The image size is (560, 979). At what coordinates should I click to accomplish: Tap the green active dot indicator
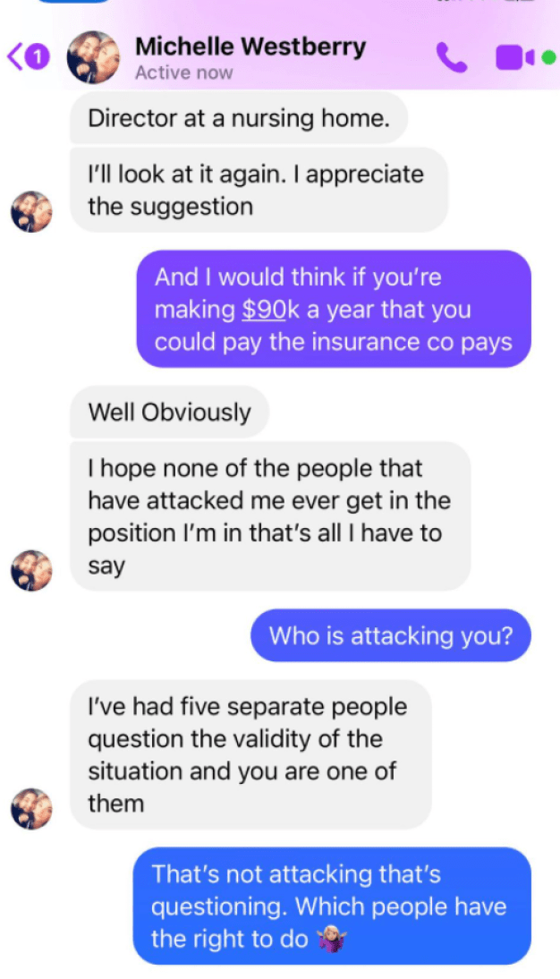pos(548,57)
